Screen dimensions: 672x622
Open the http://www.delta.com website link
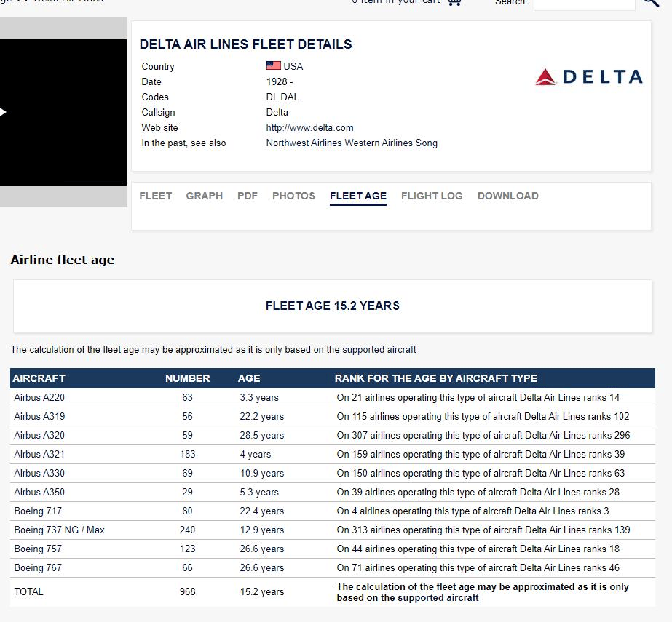tap(310, 127)
